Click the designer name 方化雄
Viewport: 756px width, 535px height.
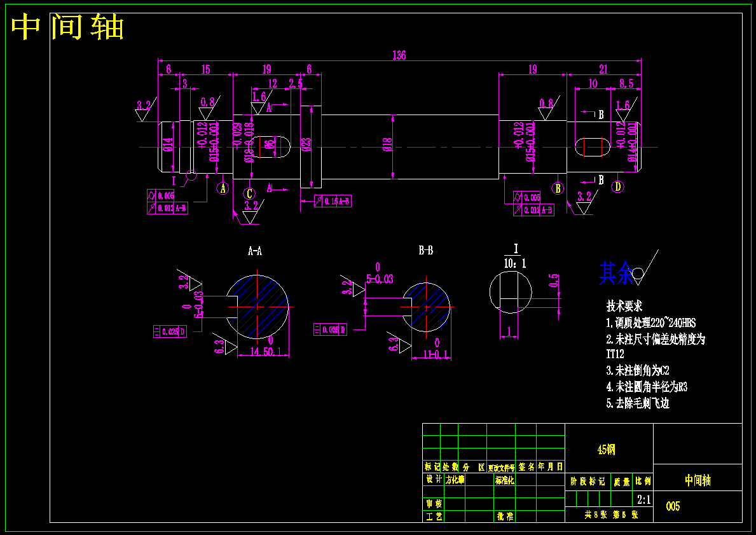click(455, 480)
